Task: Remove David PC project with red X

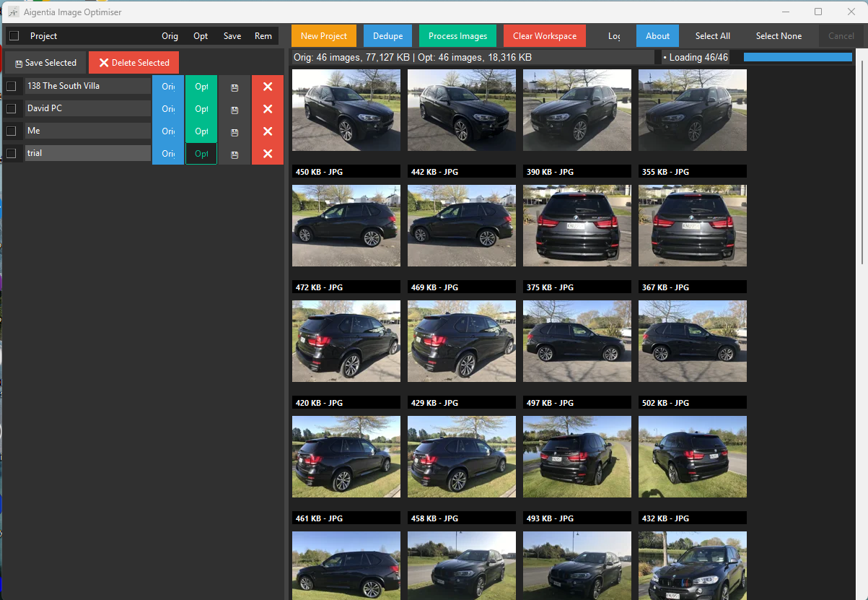Action: (x=268, y=109)
